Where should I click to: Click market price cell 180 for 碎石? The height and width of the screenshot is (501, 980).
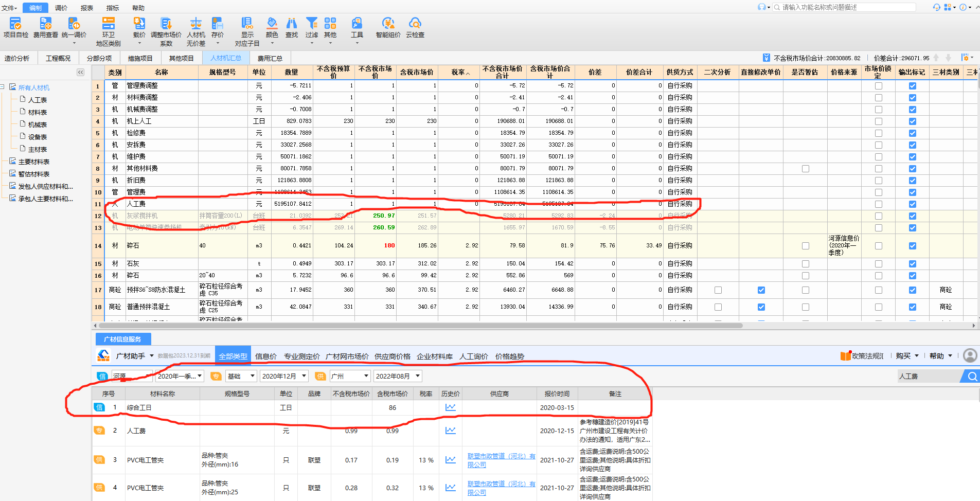pyautogui.click(x=375, y=246)
